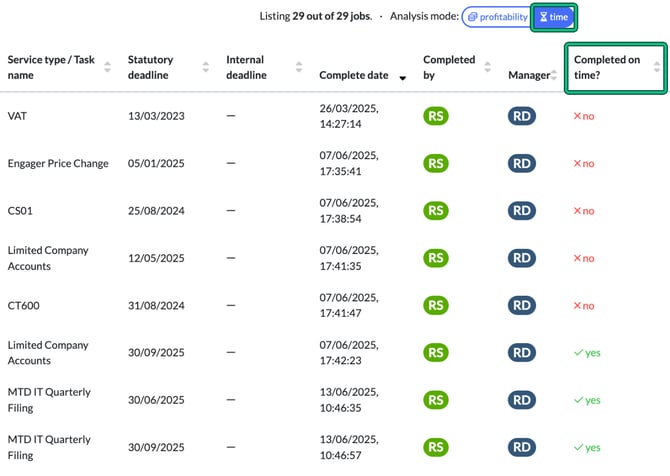Click statutory deadline 05/01/2025

pyautogui.click(x=156, y=164)
